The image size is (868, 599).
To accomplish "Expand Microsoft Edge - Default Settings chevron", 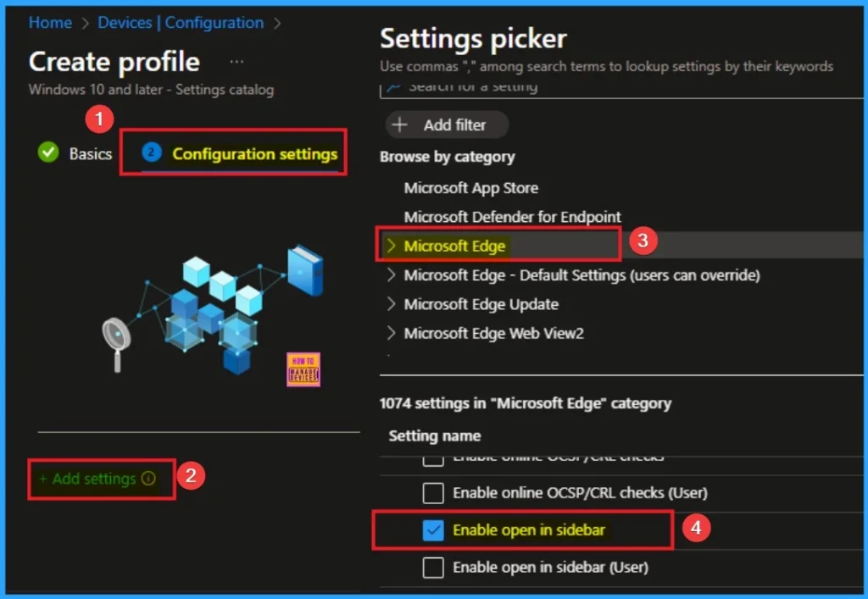I will tap(391, 275).
